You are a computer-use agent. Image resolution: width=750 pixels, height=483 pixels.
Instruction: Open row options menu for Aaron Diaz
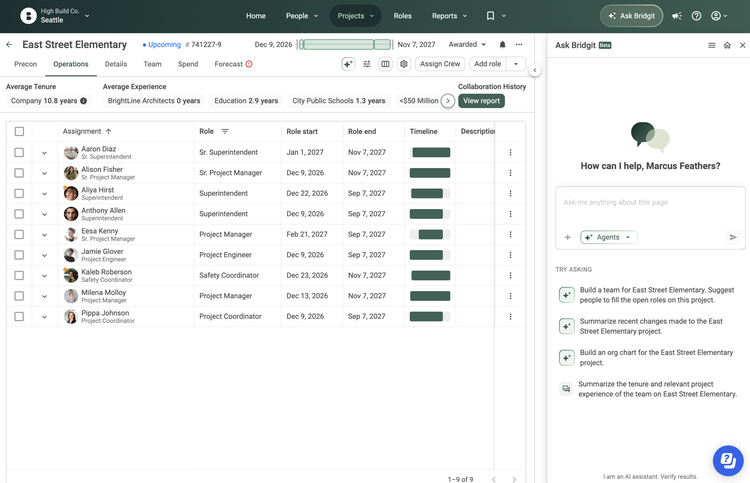click(x=510, y=152)
